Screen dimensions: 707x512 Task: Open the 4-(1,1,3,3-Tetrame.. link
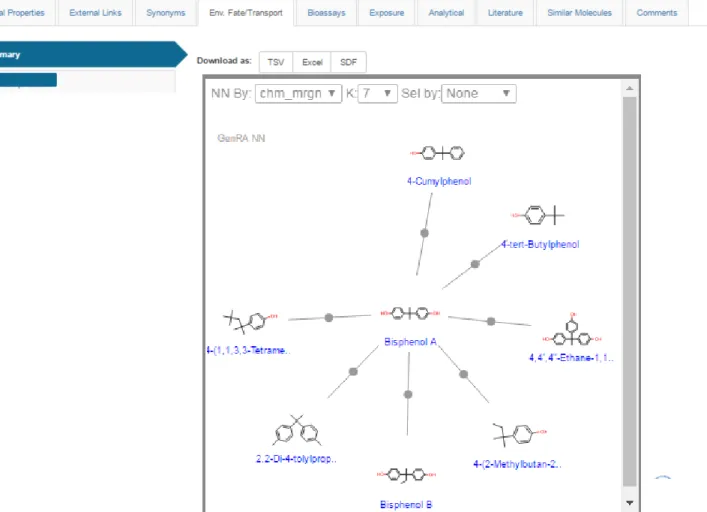(248, 350)
